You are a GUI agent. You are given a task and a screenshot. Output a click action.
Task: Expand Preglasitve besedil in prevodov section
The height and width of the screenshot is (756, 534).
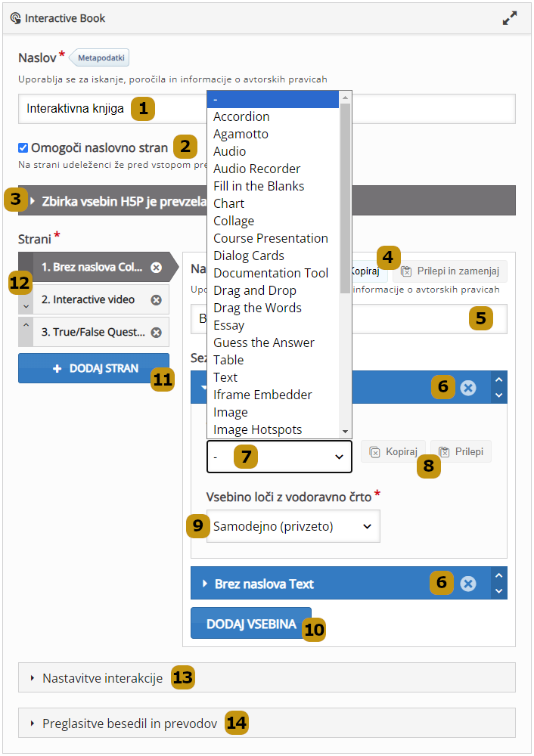pyautogui.click(x=129, y=723)
